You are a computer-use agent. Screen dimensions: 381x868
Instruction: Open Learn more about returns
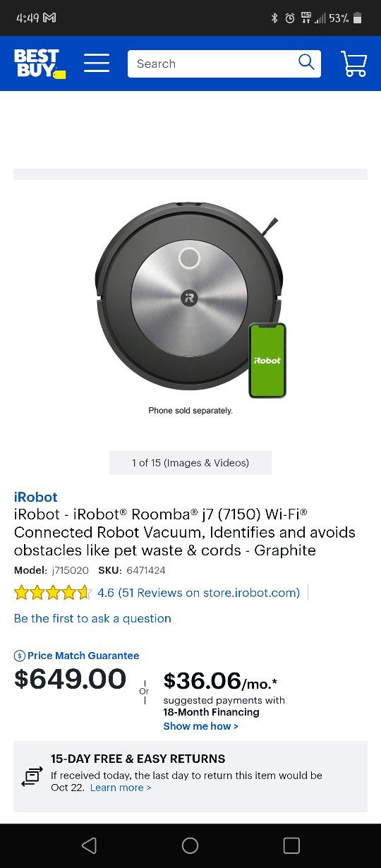[x=121, y=788]
